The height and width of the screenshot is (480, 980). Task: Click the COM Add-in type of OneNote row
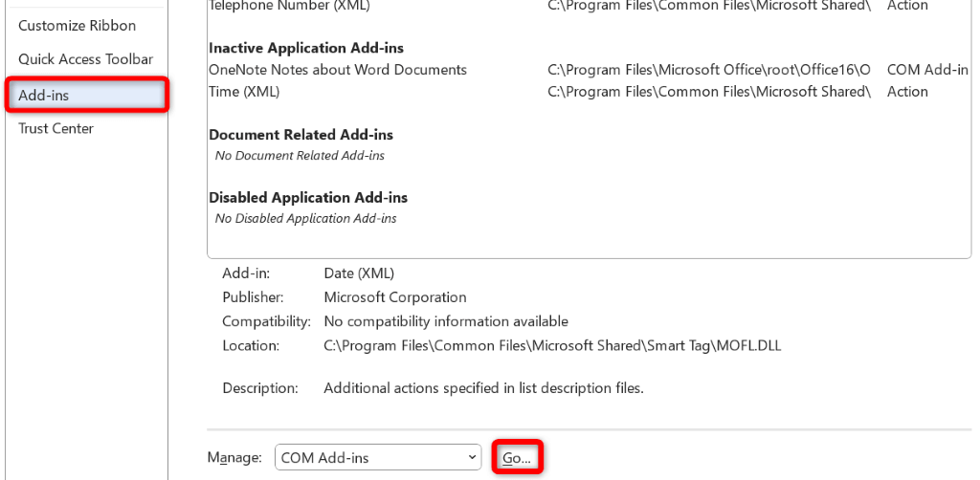[x=927, y=70]
